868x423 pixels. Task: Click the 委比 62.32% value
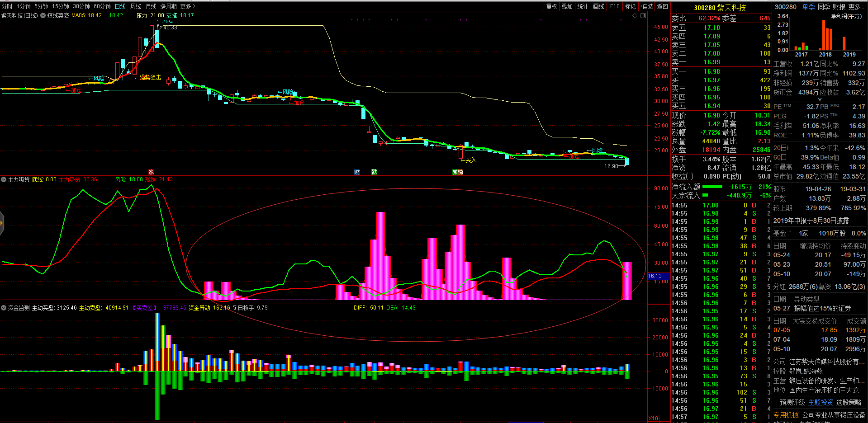[x=709, y=19]
